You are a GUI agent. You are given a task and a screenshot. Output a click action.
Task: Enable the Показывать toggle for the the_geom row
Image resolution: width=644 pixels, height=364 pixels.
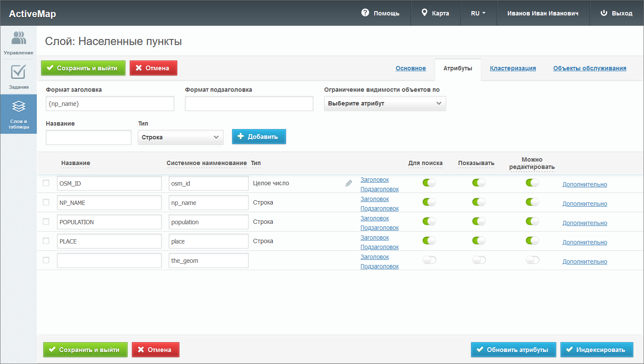pos(479,260)
